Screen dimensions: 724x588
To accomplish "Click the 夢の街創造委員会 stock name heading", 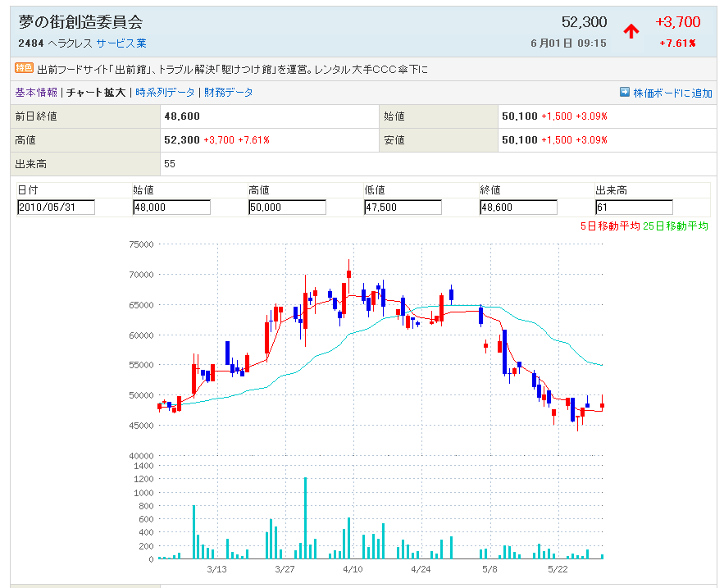I will click(x=80, y=22).
